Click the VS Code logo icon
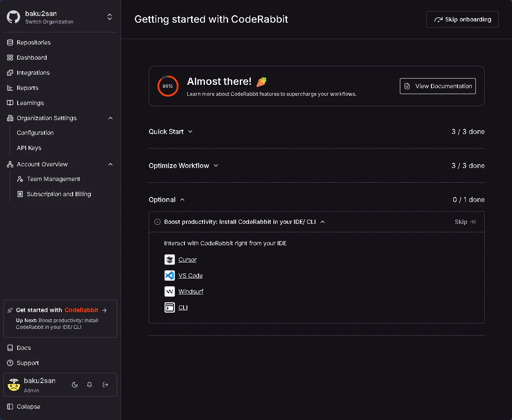The image size is (512, 420). tap(169, 276)
